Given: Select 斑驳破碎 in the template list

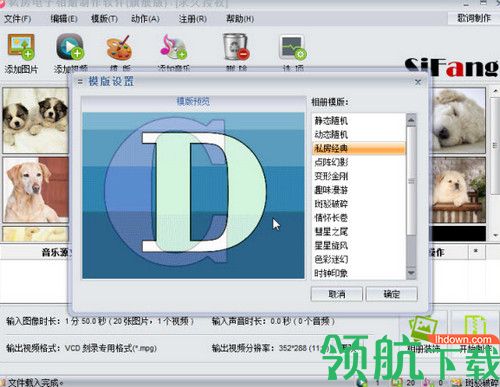Looking at the screenshot, I should point(359,204).
